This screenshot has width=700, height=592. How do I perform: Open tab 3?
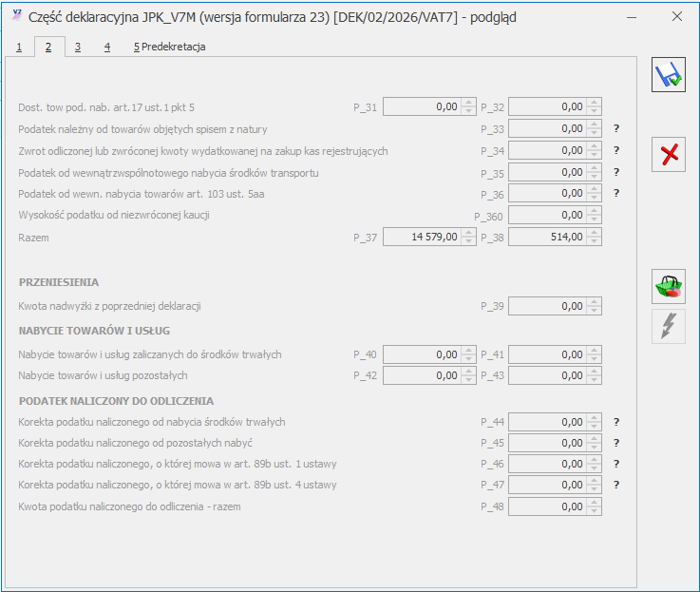pyautogui.click(x=78, y=47)
